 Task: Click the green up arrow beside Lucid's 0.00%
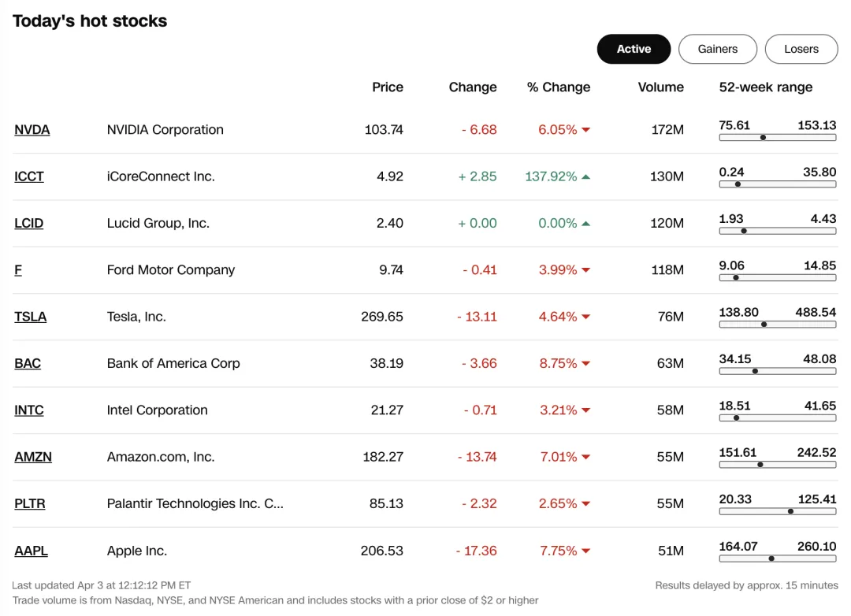pyautogui.click(x=585, y=224)
